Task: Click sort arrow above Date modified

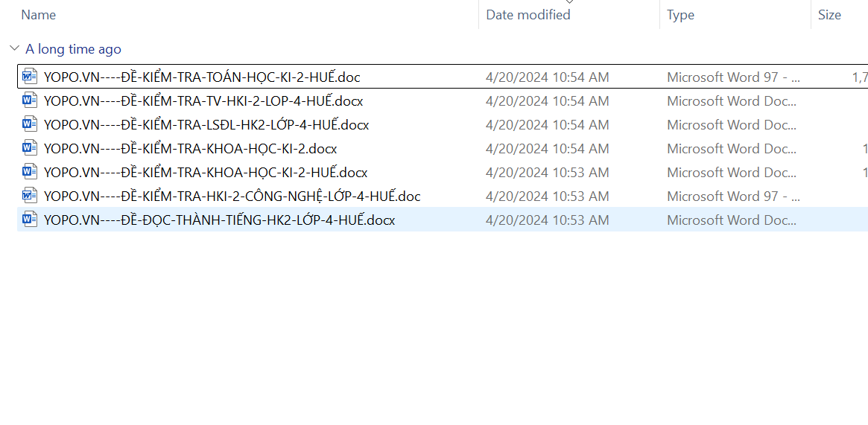Action: tap(570, 2)
